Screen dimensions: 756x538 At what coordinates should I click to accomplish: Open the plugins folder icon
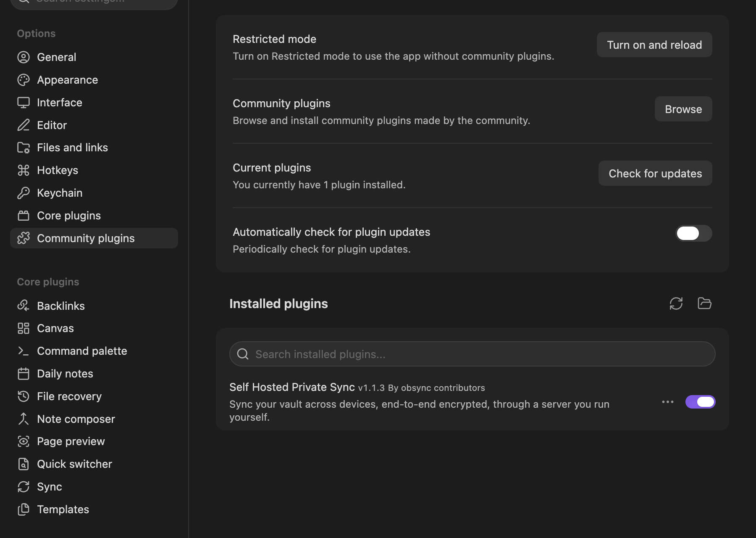click(x=704, y=303)
